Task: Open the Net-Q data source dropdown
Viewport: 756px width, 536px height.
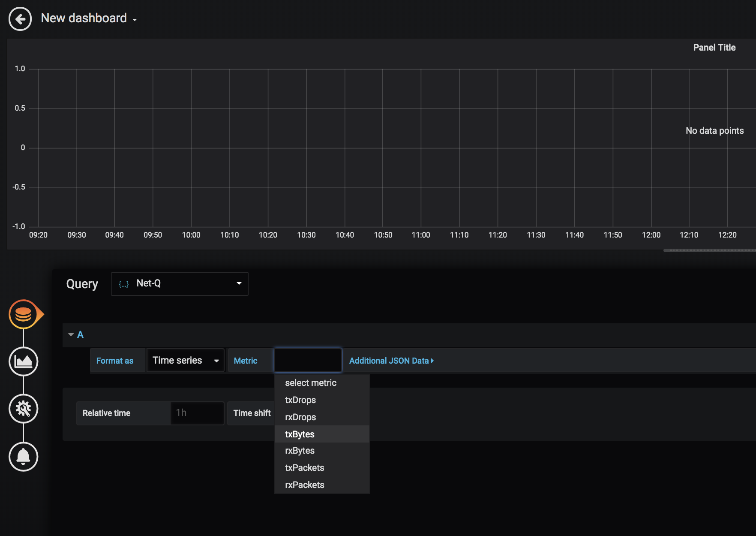Action: pos(180,283)
